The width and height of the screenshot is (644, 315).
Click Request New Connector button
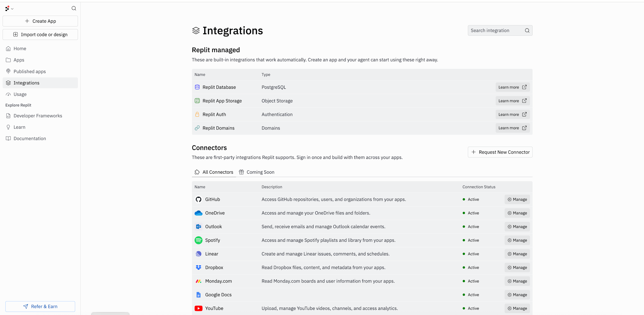(500, 152)
